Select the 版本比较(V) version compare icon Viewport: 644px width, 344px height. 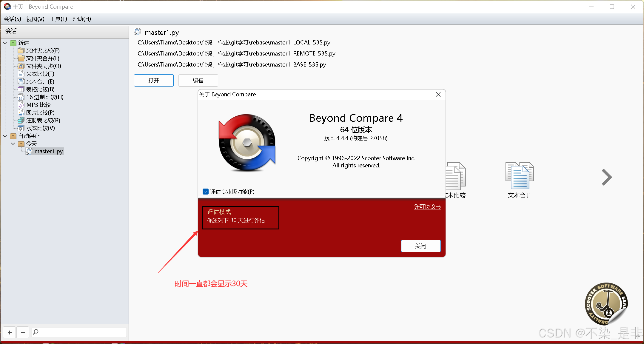point(21,128)
